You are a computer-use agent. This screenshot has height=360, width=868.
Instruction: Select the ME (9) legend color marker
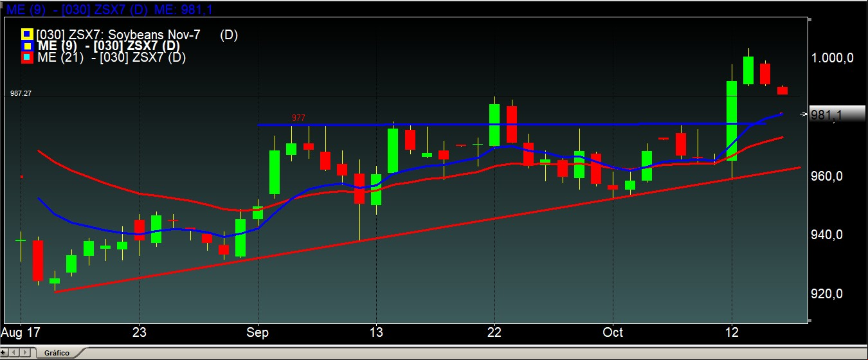click(x=26, y=46)
